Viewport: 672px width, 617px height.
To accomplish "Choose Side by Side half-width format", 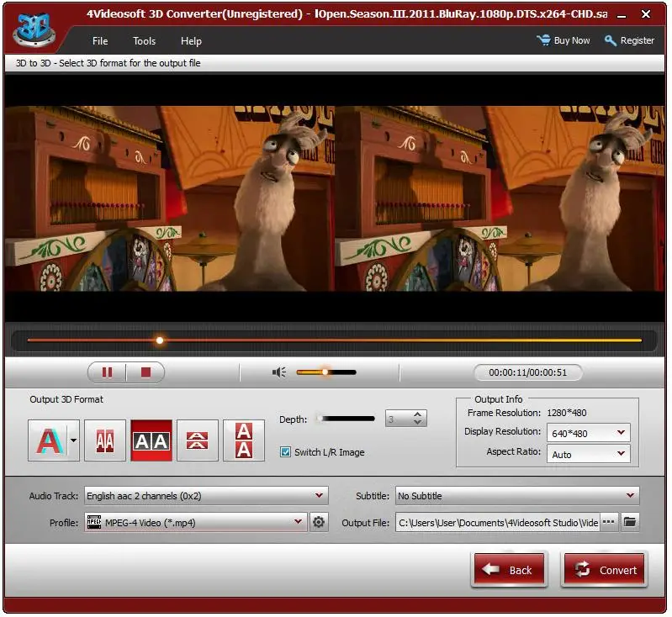I will (x=105, y=440).
